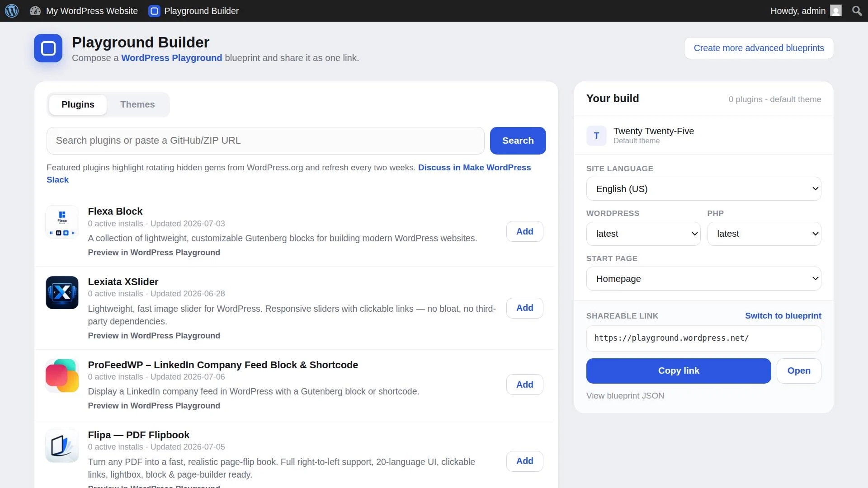Viewport: 868px width, 488px height.
Task: Open the admin avatar icon
Action: [x=836, y=11]
